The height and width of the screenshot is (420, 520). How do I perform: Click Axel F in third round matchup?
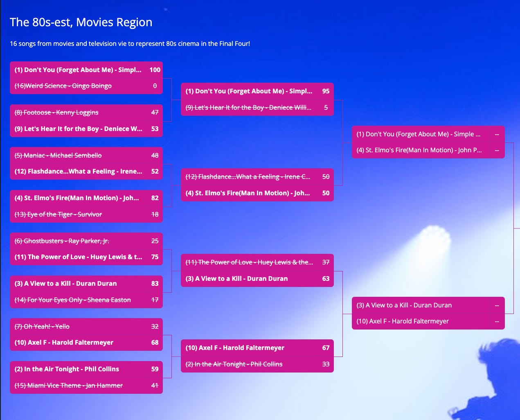tap(428, 321)
